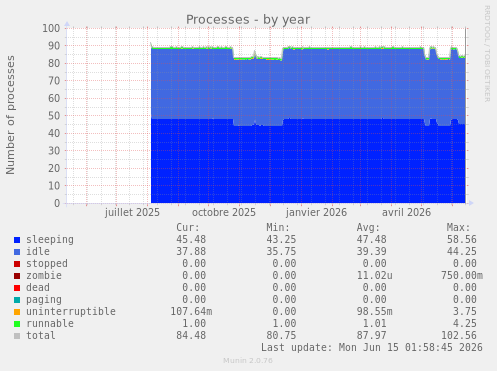Screen dimensions: 497x371
Task: Click the 'Cur:' column header
Action: point(188,228)
